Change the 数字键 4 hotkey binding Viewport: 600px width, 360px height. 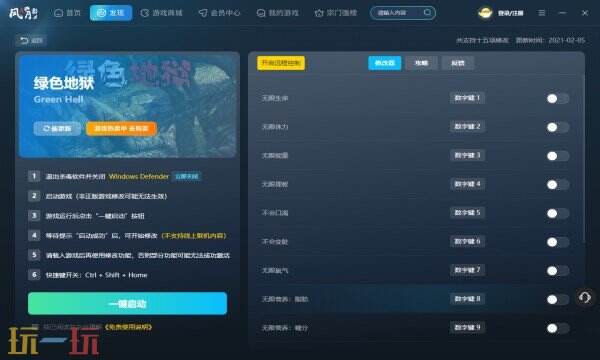(467, 184)
